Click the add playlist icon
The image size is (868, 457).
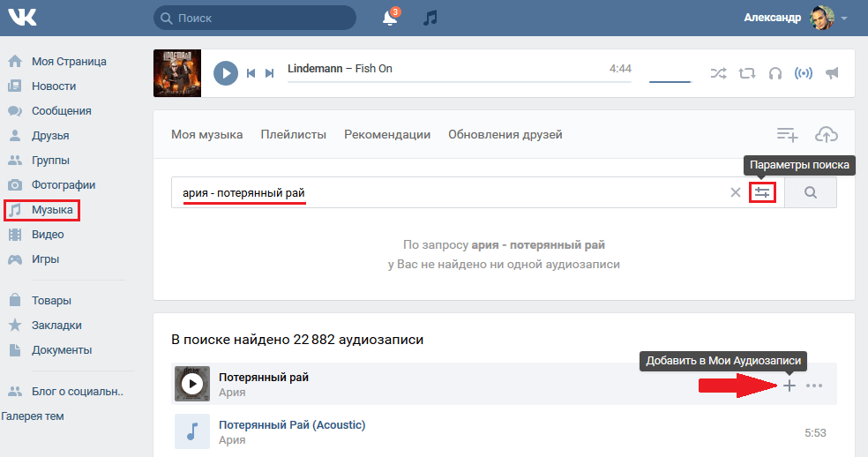(787, 135)
